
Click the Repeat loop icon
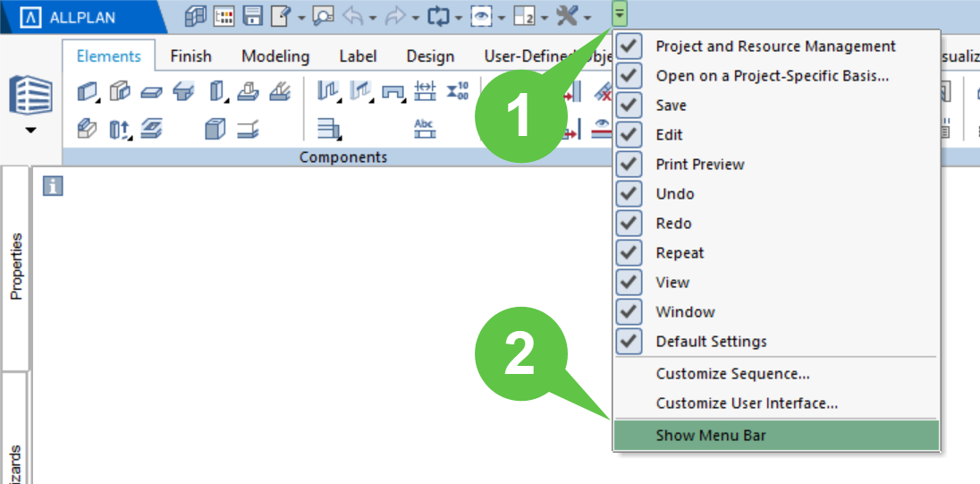point(438,17)
